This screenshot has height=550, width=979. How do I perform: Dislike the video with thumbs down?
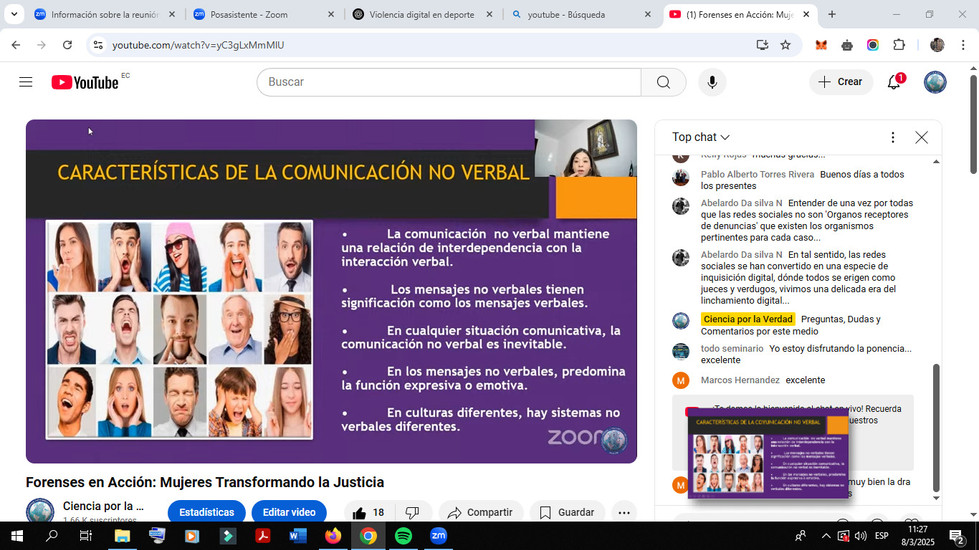click(412, 513)
